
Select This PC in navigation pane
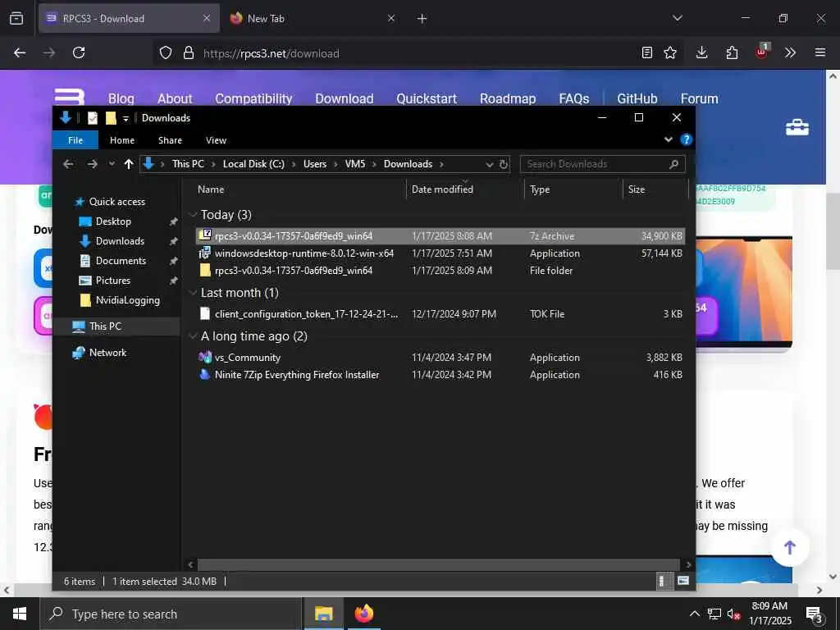105,326
